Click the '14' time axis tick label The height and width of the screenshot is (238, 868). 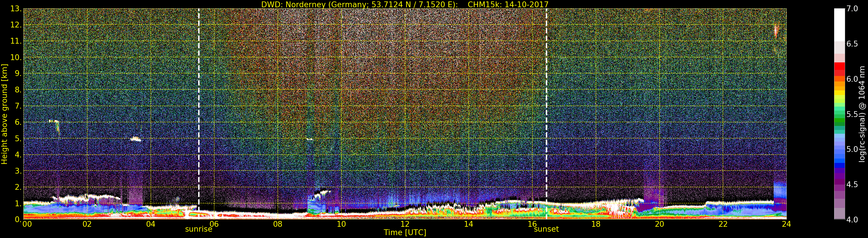(468, 224)
